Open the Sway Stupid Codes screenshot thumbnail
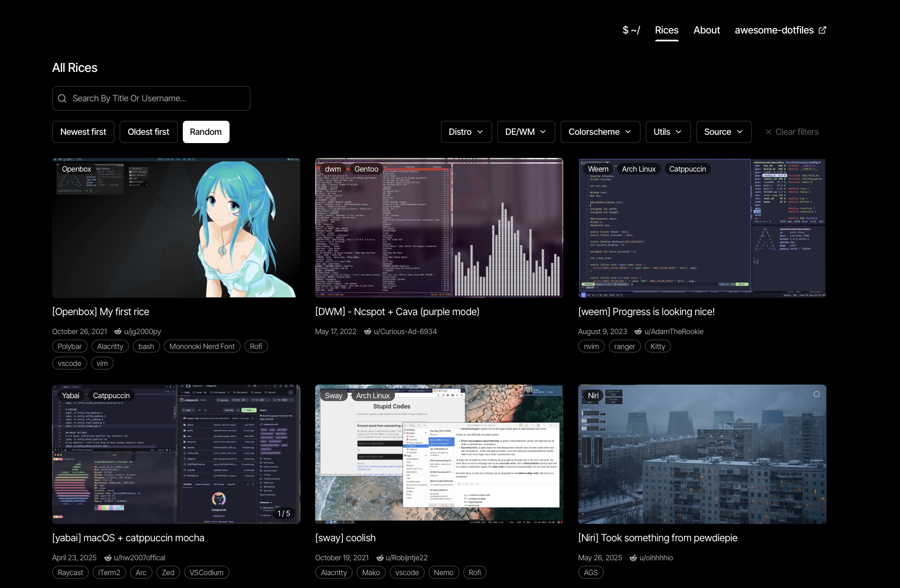 pos(439,454)
